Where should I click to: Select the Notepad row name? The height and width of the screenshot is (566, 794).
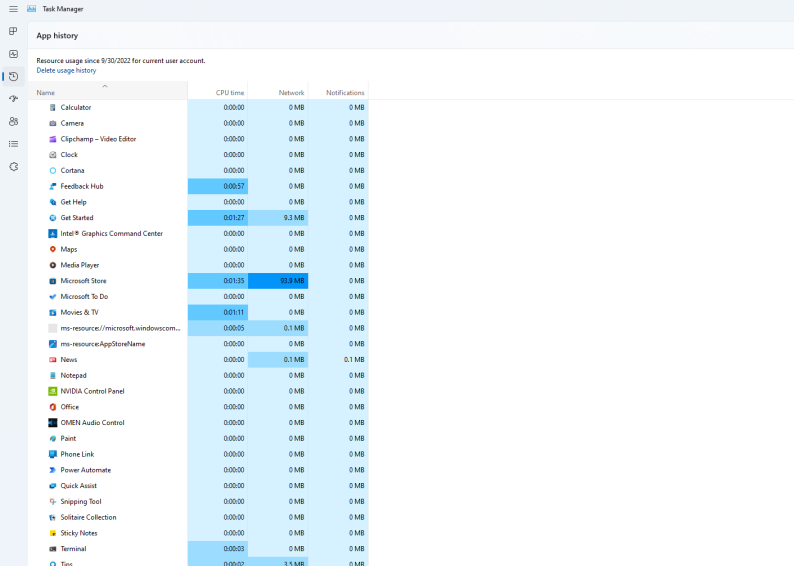(x=73, y=375)
